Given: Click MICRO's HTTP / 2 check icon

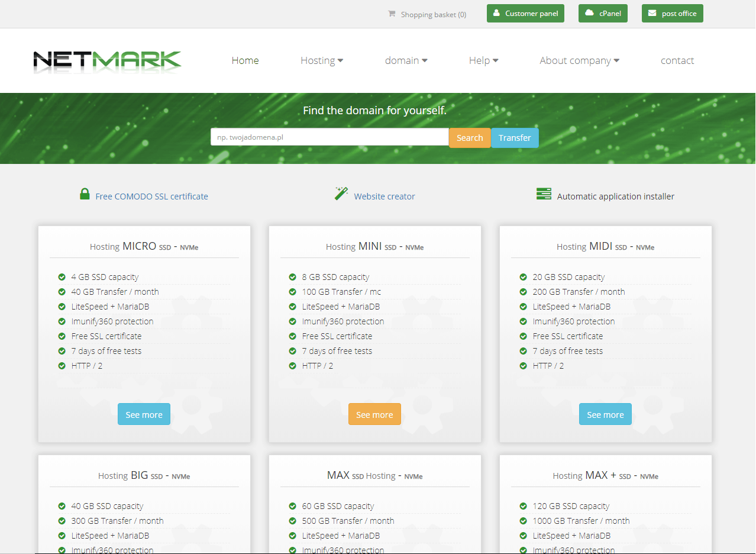Looking at the screenshot, I should [62, 366].
